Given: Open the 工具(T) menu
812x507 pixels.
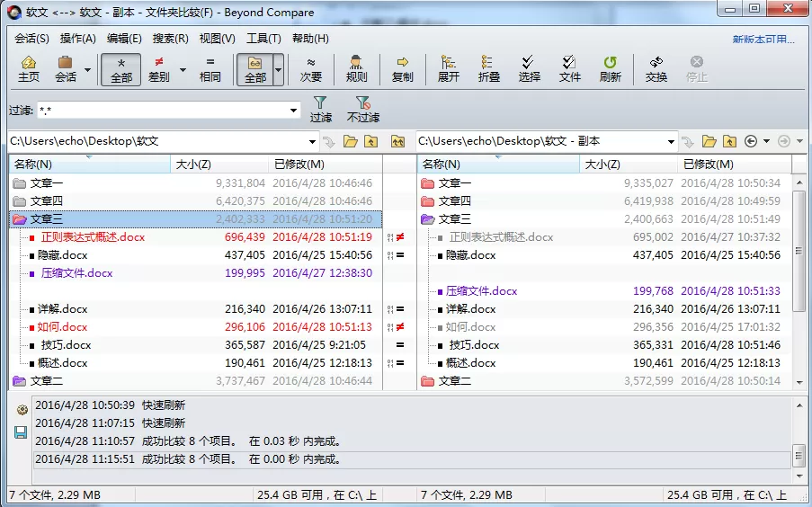Looking at the screenshot, I should (x=263, y=39).
